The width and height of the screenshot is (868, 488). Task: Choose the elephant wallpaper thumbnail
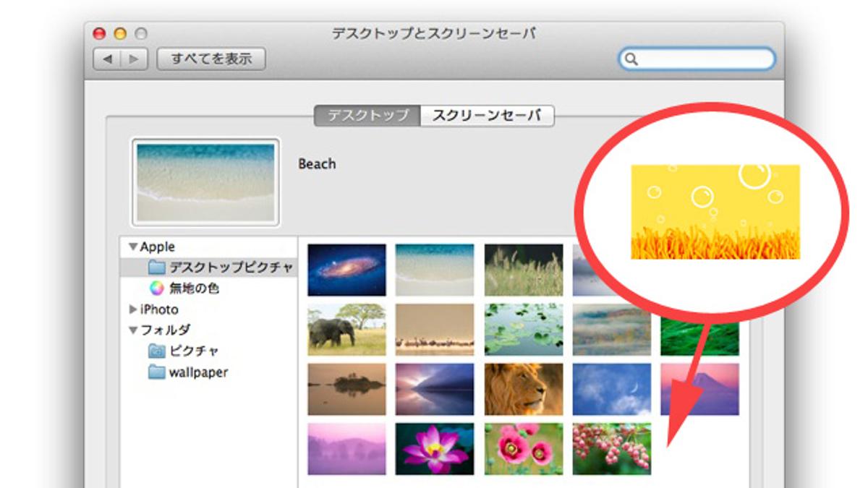click(346, 329)
